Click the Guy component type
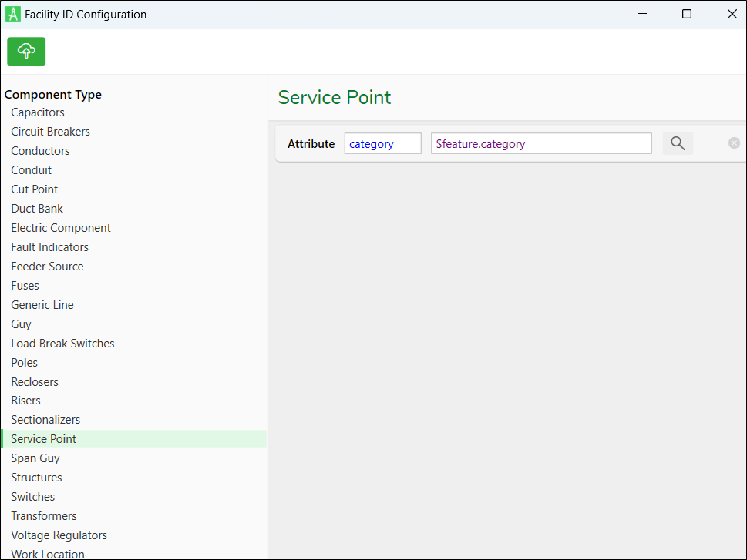Viewport: 747px width, 560px height. [21, 324]
